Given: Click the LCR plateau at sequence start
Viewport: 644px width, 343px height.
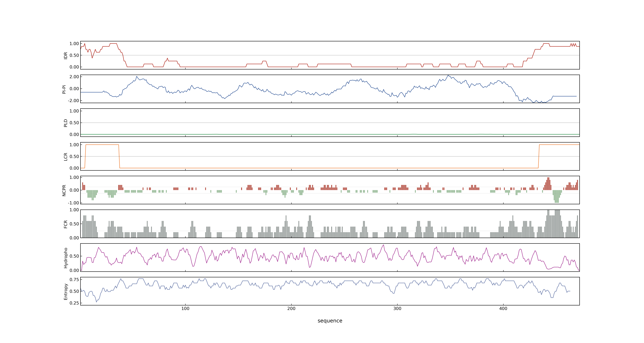Looking at the screenshot, I should click(102, 145).
